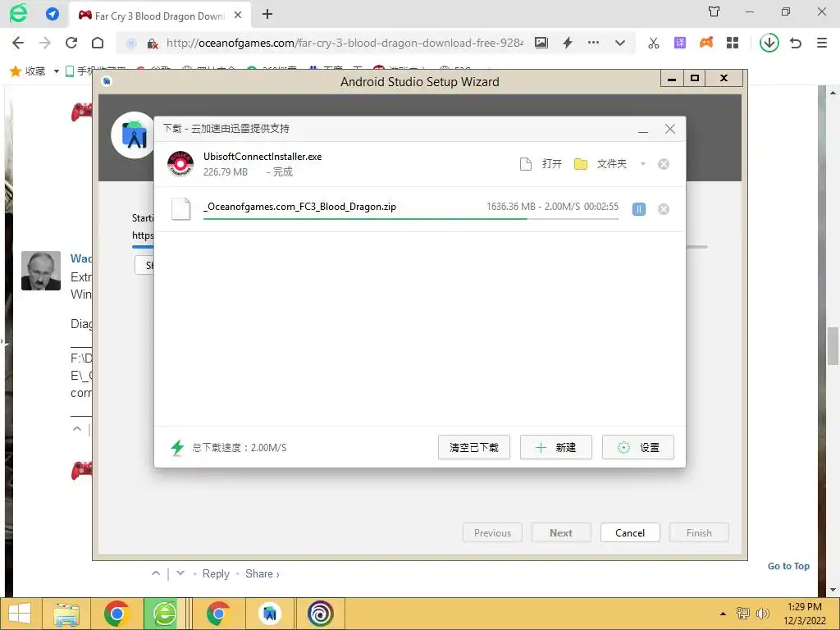Open File Explorer from the taskbar
840x630 pixels.
tap(67, 614)
